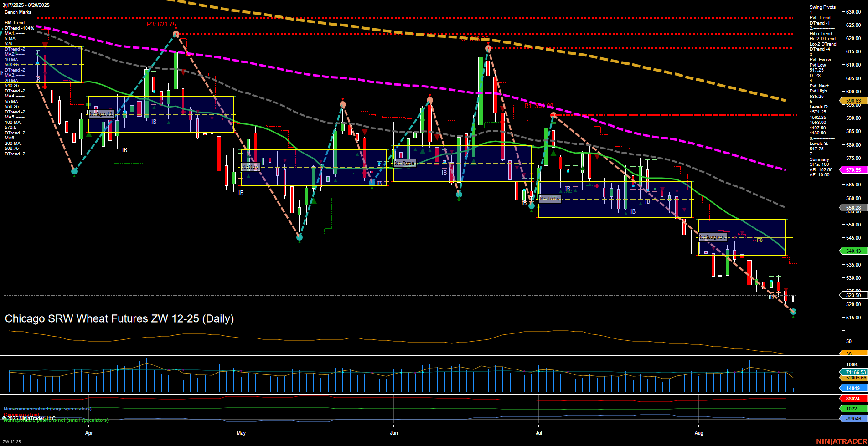Click the Bench Marks legend title
Viewport: 868px width, 446px height.
click(x=19, y=12)
